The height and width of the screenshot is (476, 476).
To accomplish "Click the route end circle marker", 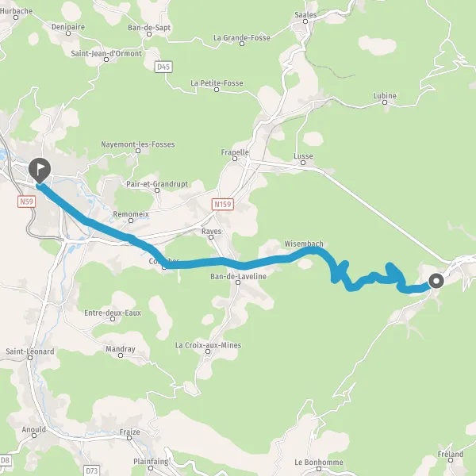I will tap(436, 281).
